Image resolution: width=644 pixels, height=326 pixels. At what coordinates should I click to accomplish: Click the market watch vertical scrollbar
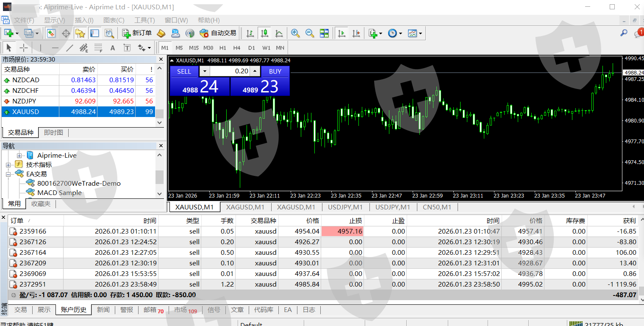click(x=160, y=95)
